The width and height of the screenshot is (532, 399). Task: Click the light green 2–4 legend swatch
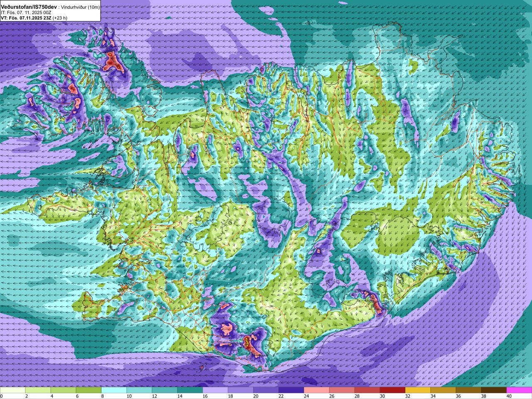[x=38, y=391]
